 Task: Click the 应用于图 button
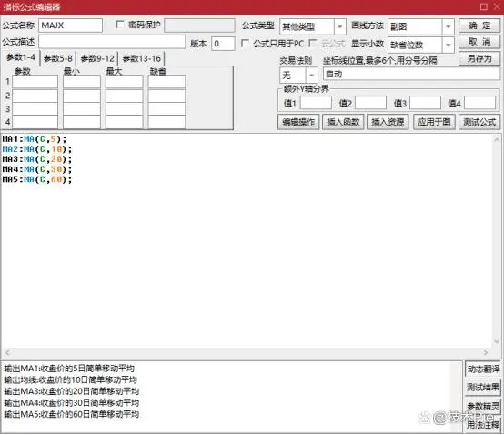tap(434, 122)
